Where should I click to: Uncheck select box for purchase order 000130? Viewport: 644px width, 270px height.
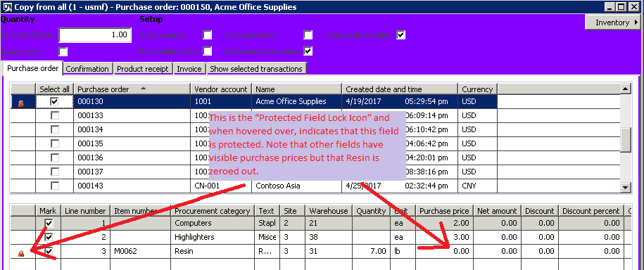coord(53,101)
